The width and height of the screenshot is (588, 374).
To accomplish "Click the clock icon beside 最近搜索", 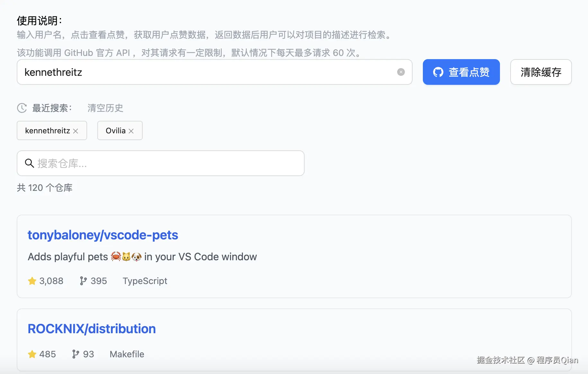I will 21,108.
